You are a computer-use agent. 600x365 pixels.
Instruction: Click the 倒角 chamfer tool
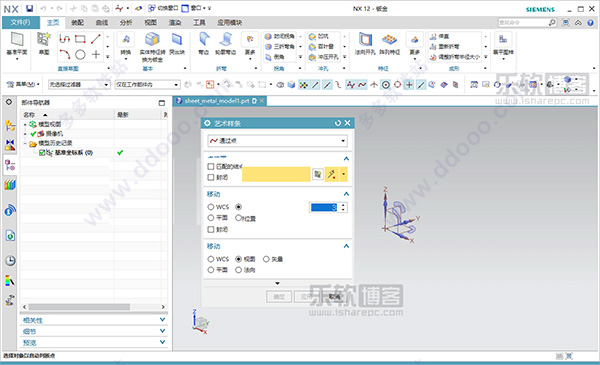275,57
